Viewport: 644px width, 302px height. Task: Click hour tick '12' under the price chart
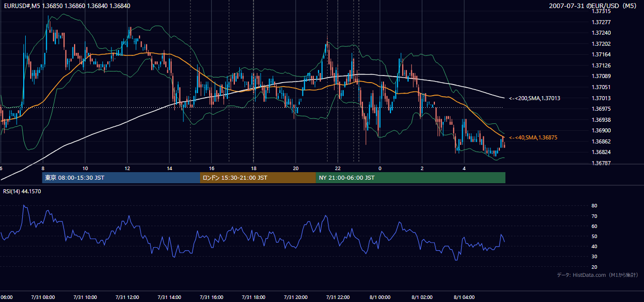point(127,168)
